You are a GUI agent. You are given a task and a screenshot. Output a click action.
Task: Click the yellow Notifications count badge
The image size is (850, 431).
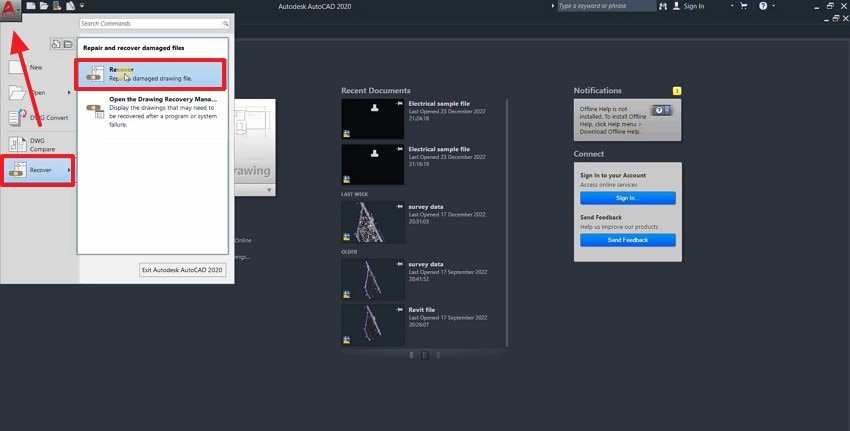[677, 91]
